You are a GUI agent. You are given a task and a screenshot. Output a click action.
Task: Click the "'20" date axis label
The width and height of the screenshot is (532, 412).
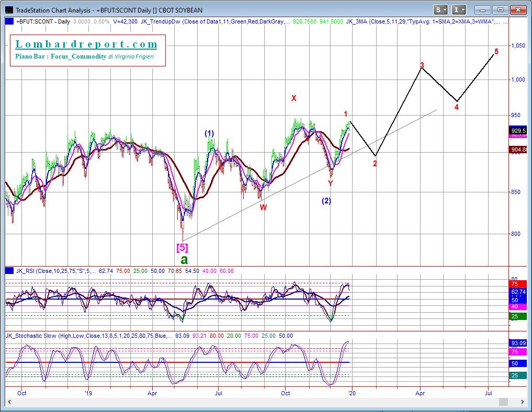point(352,393)
